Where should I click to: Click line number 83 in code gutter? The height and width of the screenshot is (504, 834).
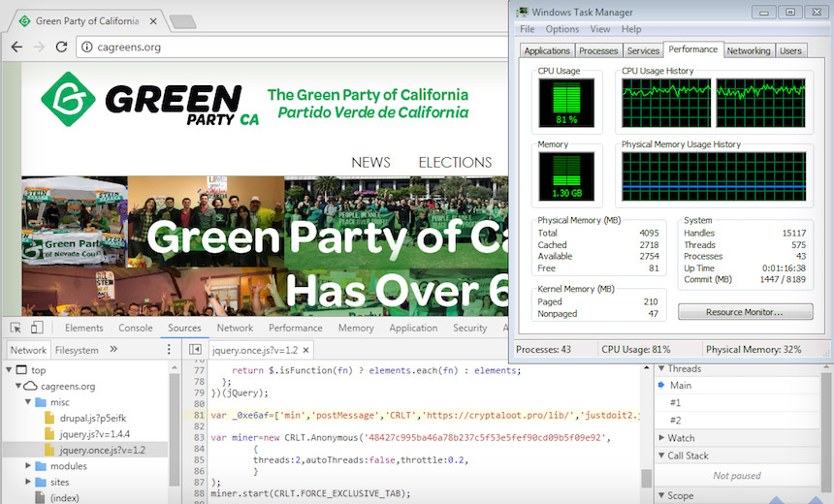point(199,437)
